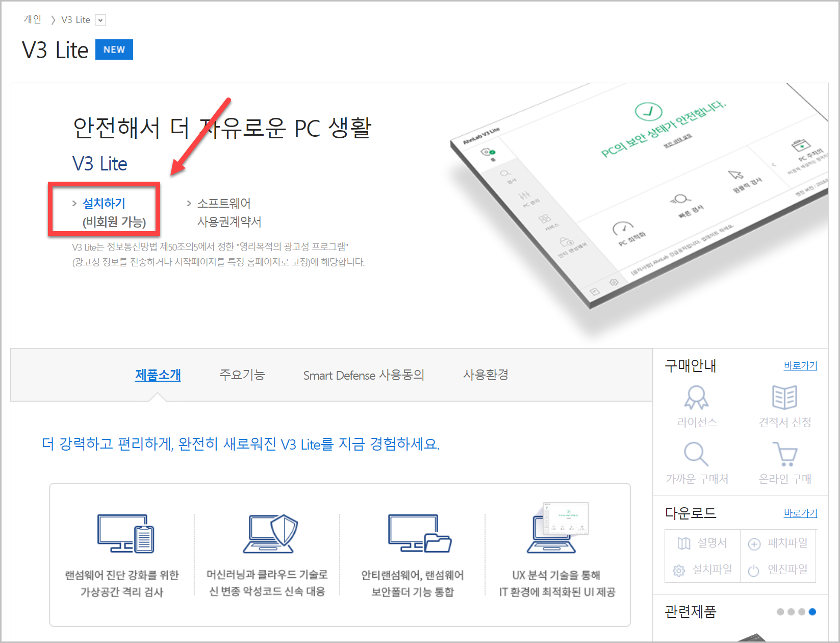
Task: Click the 랜섬웨어 진단 가상공간 격리 검사 icon
Action: click(125, 533)
